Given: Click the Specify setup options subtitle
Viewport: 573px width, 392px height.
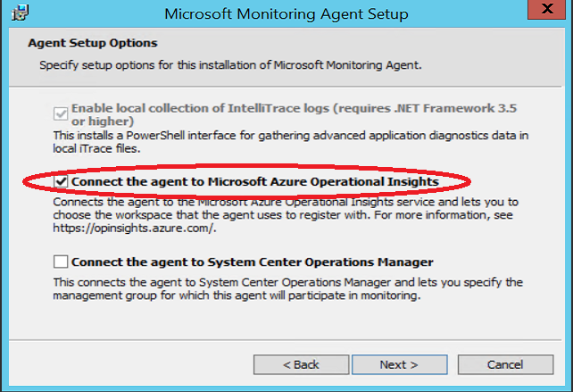Looking at the screenshot, I should point(230,65).
